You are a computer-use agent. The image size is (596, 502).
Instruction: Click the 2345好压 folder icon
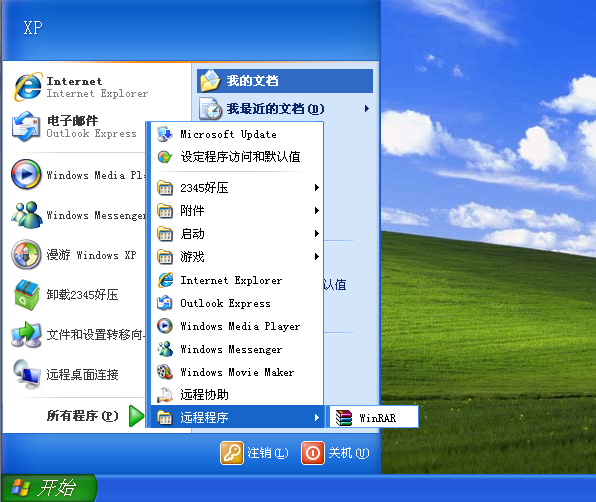click(165, 188)
